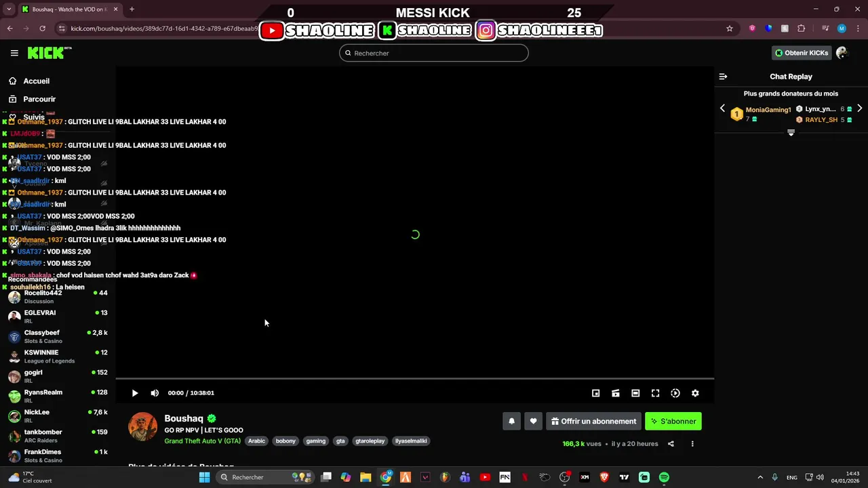Screen dimensions: 868x488
Task: Click Offrir un abonnement button
Action: (593, 422)
